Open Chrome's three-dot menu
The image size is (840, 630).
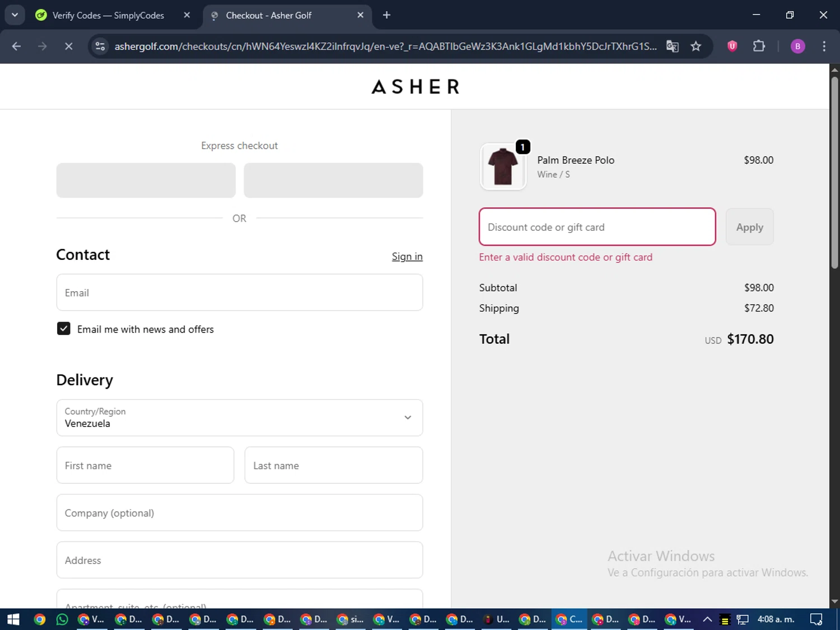point(824,46)
